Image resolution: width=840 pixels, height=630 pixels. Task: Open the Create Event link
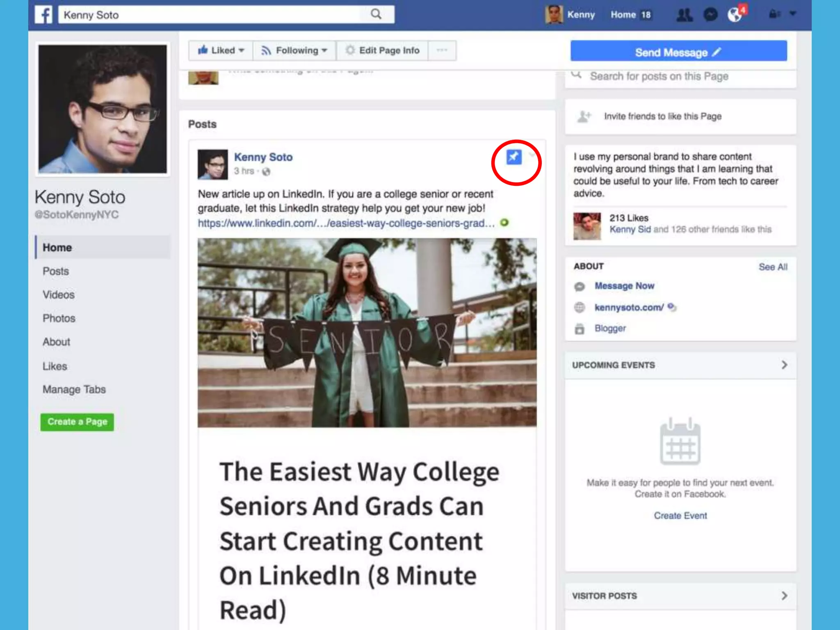pyautogui.click(x=680, y=516)
